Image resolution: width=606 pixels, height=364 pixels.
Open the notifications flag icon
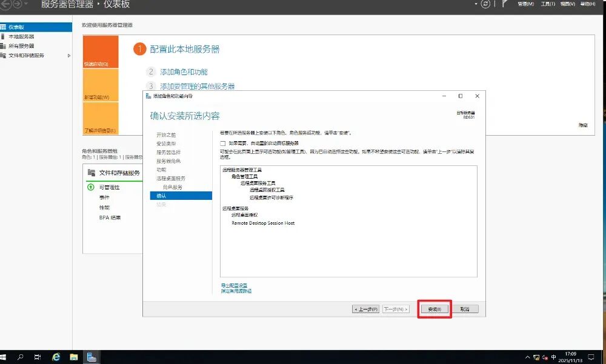(x=504, y=4)
